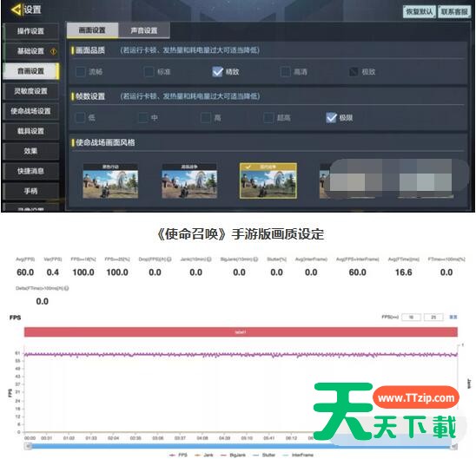Click the yellow back arrow beside 设置
The height and width of the screenshot is (459, 476).
(16, 10)
